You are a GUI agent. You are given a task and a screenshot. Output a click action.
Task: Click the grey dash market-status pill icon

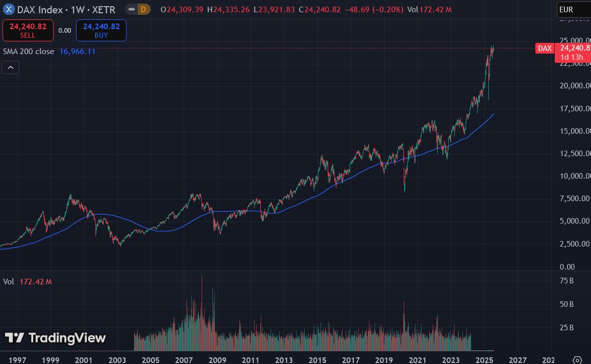point(131,9)
